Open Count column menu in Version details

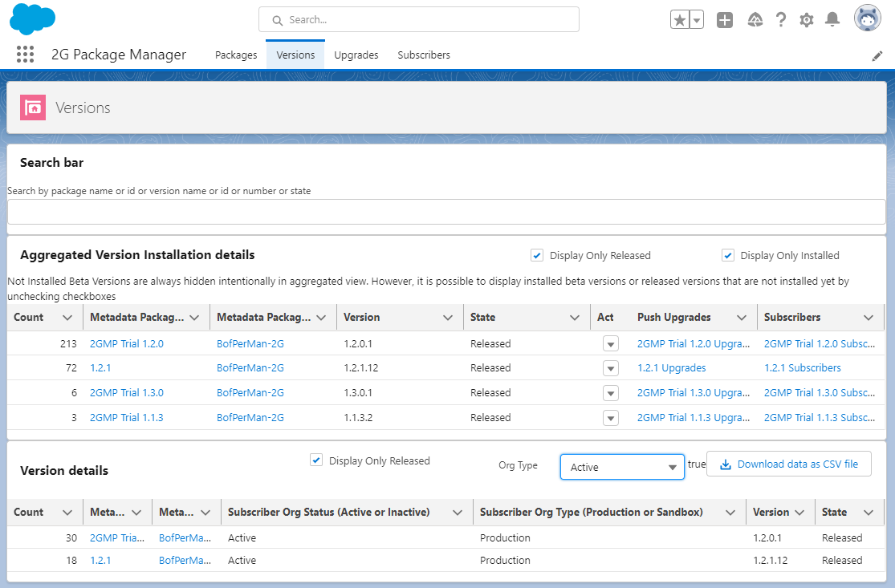click(67, 513)
